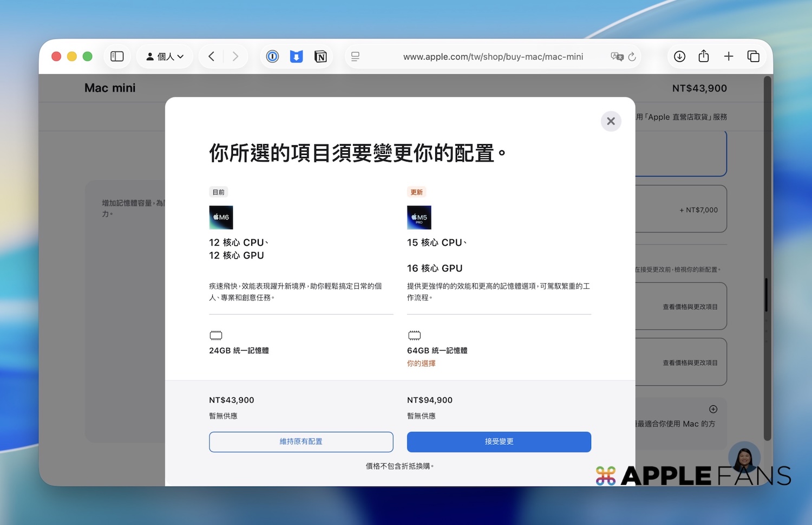
Task: Click the 15 核心 CPU text
Action: point(437,243)
